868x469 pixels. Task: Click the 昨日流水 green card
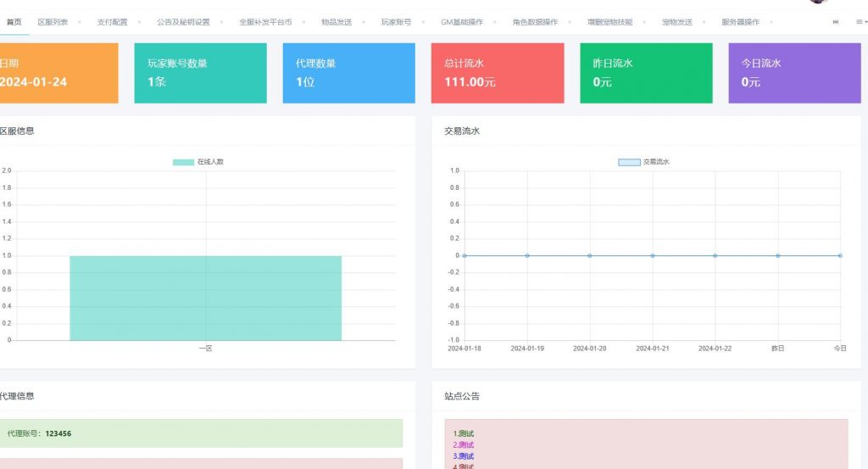[x=646, y=73]
